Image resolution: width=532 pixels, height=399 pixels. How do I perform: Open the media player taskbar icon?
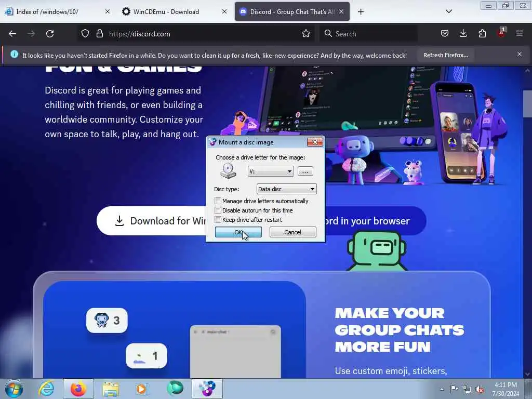tap(142, 389)
